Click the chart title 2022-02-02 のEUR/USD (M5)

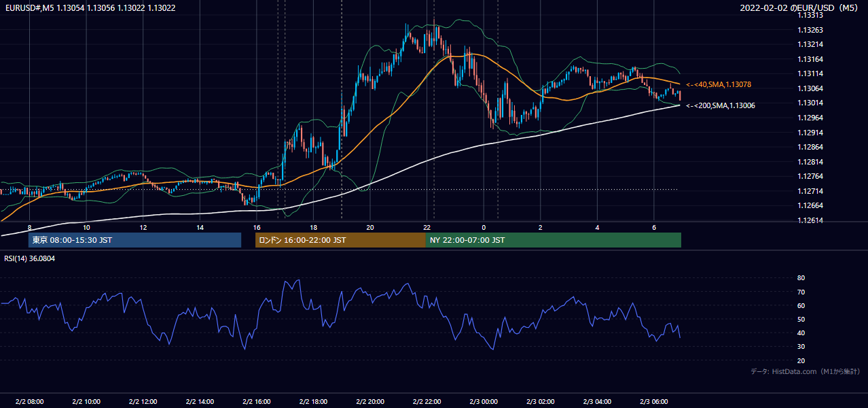click(x=800, y=8)
